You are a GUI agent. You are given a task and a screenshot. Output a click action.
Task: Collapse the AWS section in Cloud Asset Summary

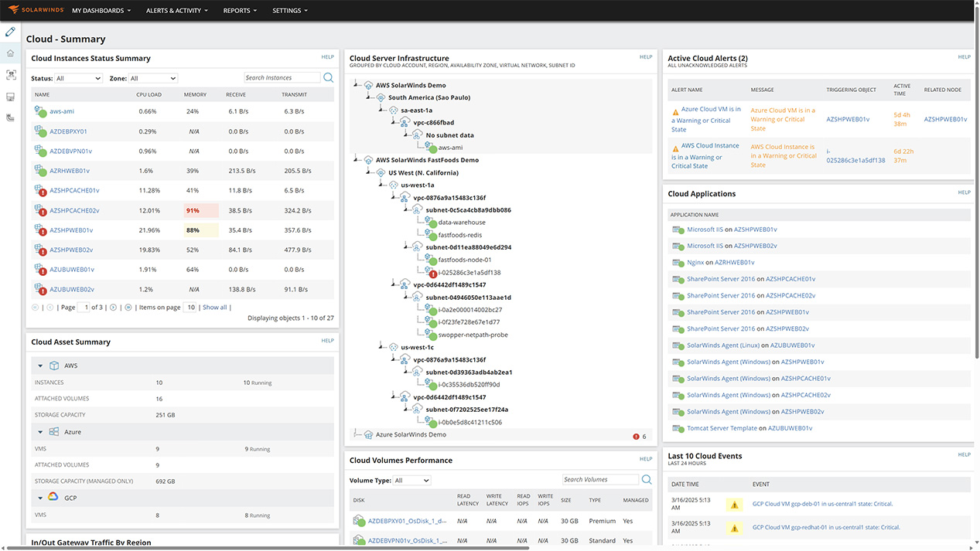click(x=41, y=366)
